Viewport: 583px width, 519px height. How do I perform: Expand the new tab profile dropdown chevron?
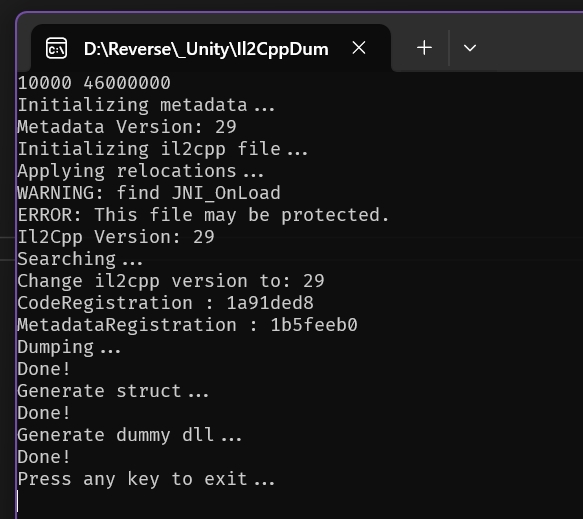tap(470, 48)
